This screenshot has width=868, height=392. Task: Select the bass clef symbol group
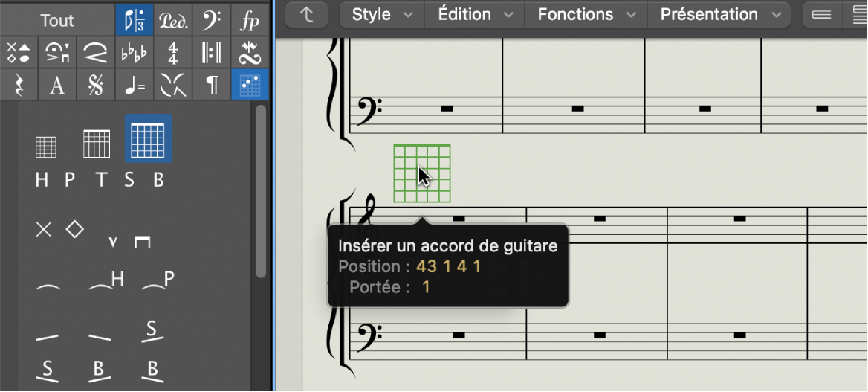tap(212, 20)
